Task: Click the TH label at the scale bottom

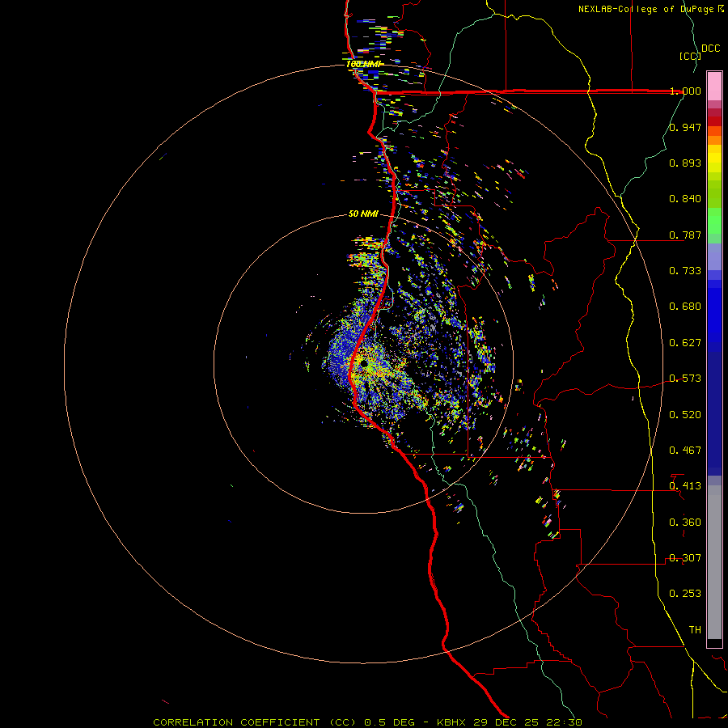Action: tap(695, 630)
